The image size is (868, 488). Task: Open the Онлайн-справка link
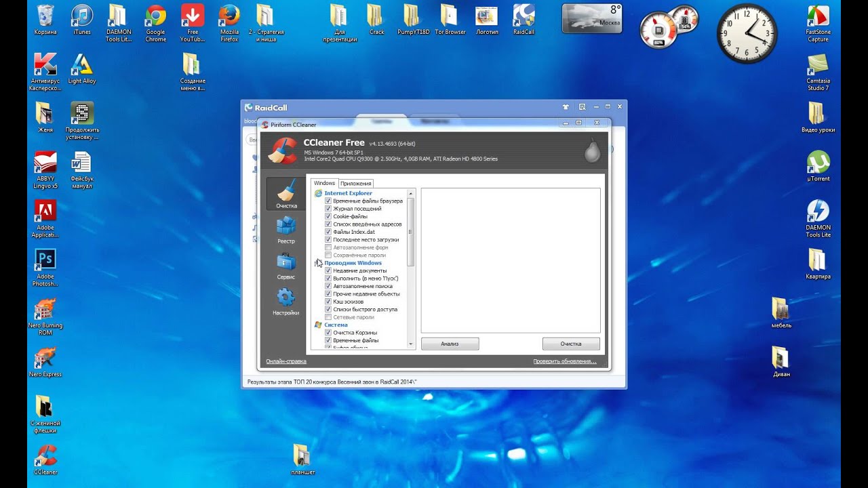[x=286, y=361]
